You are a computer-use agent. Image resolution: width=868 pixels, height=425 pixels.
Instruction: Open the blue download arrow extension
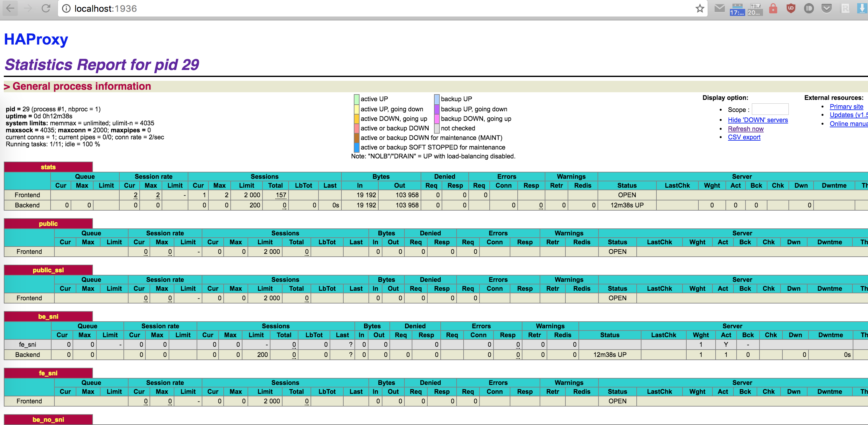tap(862, 8)
